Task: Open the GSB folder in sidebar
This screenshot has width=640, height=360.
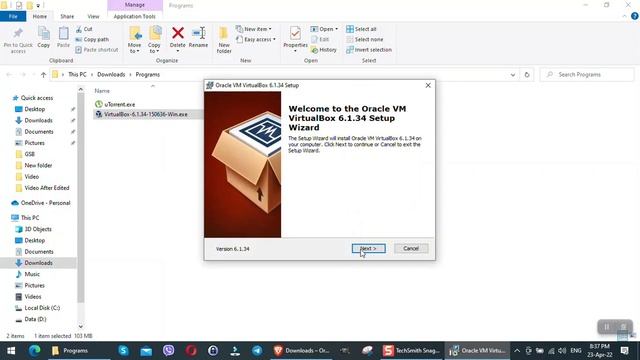Action: coord(29,154)
